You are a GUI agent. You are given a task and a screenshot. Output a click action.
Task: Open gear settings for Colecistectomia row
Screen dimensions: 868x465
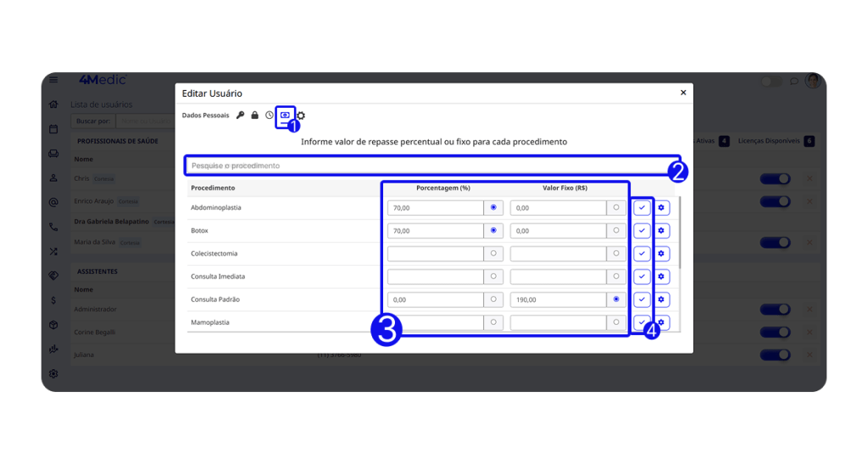point(661,254)
